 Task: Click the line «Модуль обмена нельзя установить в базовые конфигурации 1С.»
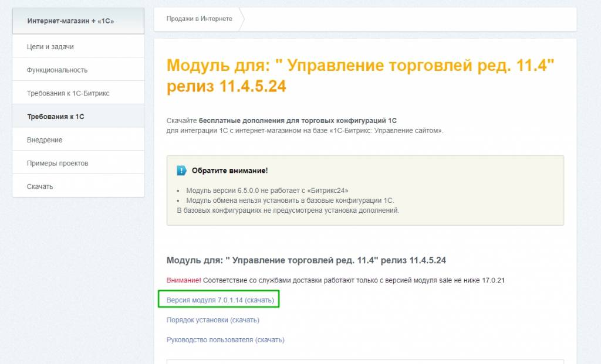coord(290,200)
